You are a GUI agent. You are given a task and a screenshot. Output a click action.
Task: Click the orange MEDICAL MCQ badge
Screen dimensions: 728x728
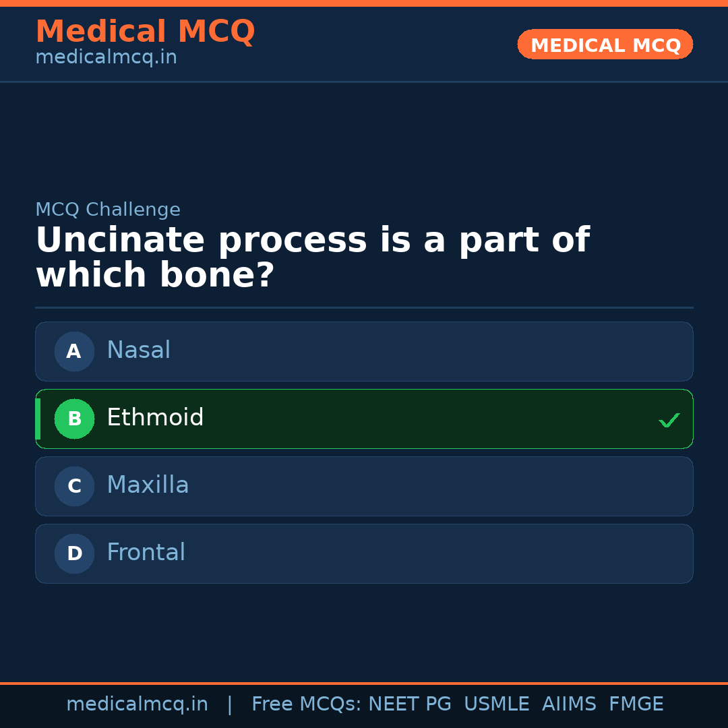coord(605,44)
